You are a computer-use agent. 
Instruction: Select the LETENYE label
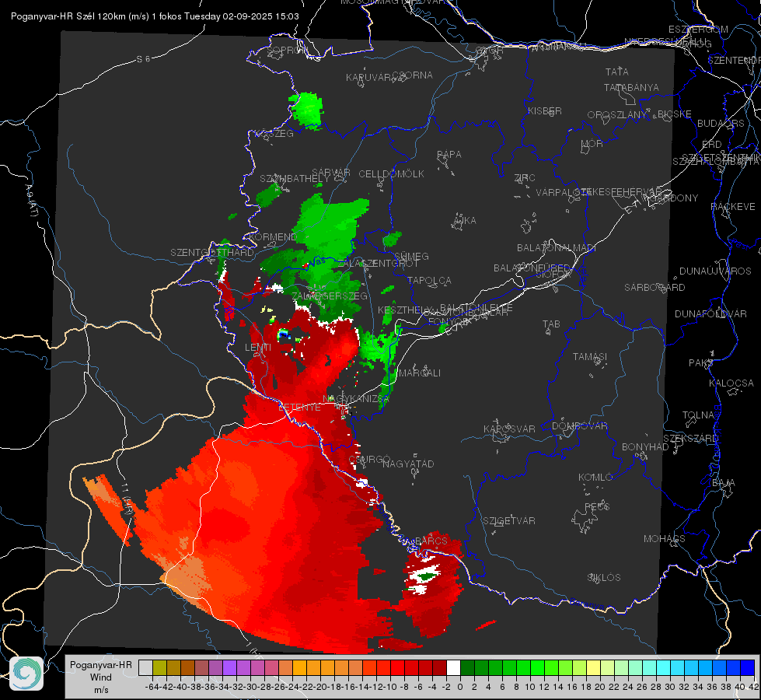click(x=299, y=408)
